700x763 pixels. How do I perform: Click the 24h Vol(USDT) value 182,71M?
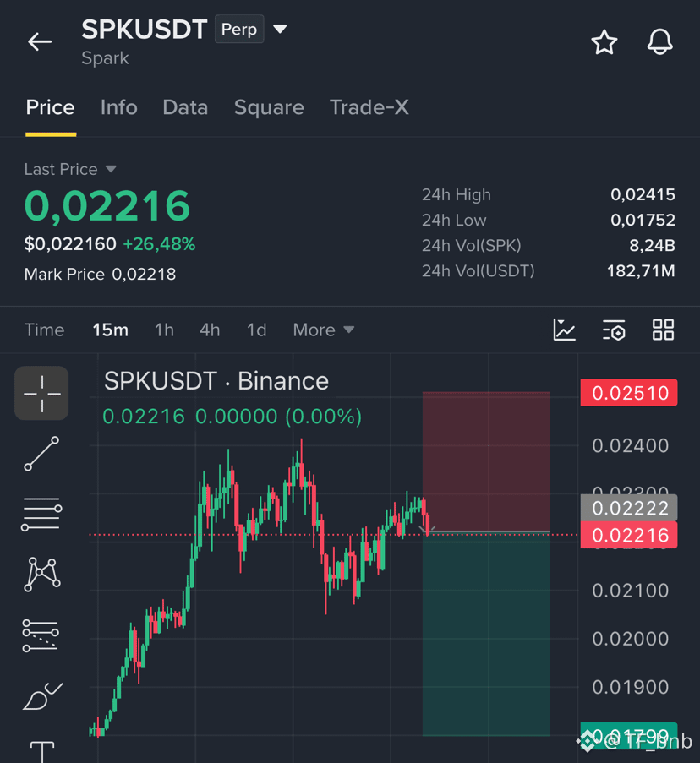641,270
